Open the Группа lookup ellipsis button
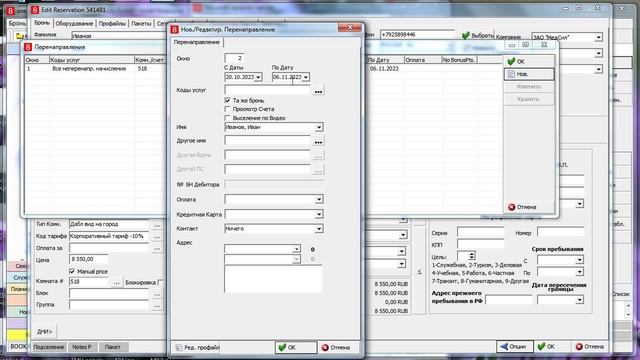Image resolution: width=640 pixels, height=360 pixels. (157, 305)
